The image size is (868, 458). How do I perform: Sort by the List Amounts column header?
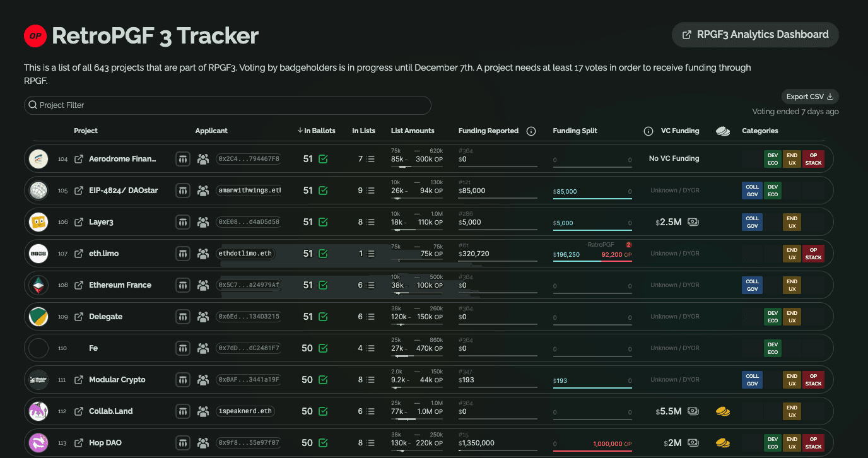[413, 131]
